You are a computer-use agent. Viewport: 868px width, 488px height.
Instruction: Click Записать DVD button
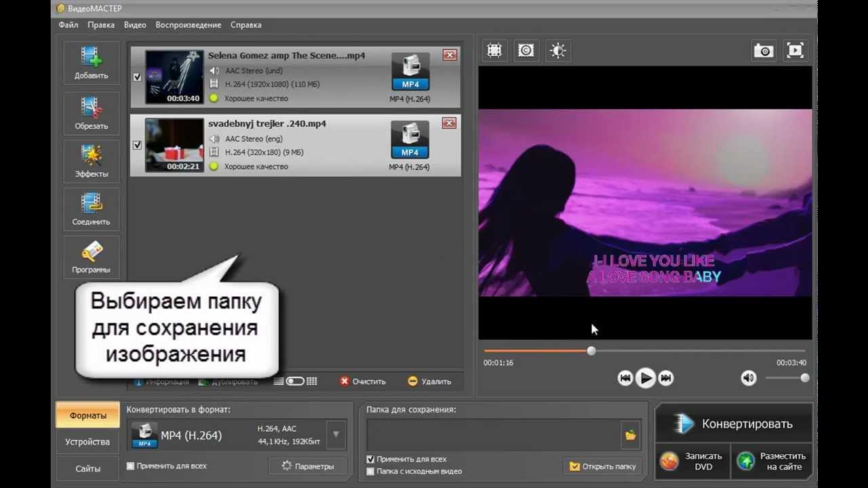[x=693, y=462]
